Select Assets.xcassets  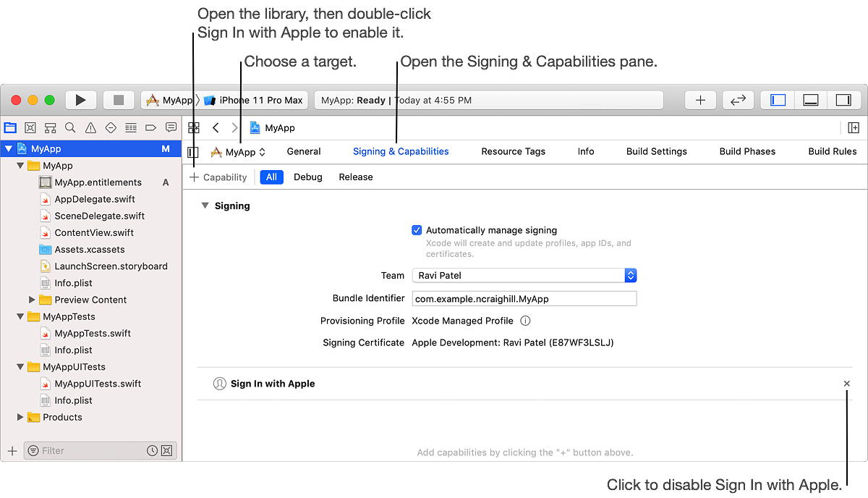click(91, 249)
